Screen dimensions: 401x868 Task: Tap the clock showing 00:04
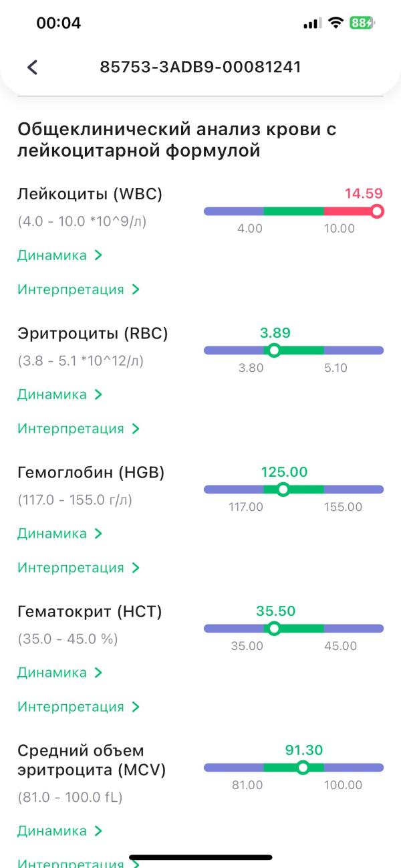[x=59, y=23]
